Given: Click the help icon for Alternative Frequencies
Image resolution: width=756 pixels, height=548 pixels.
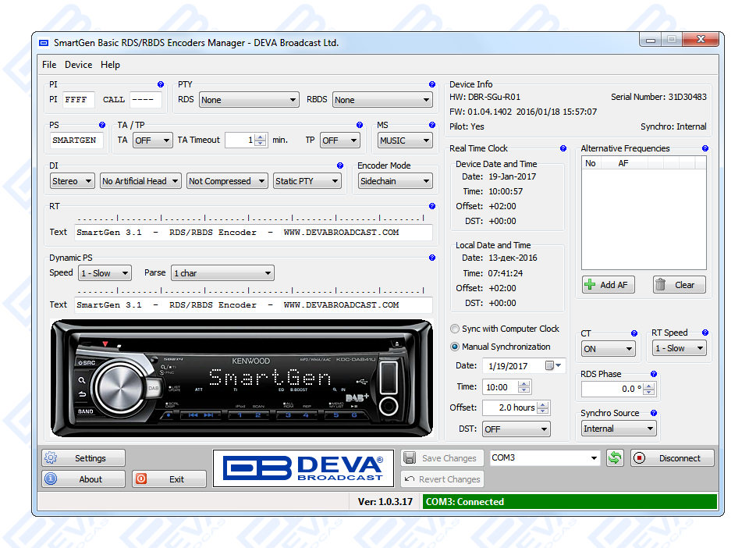Looking at the screenshot, I should coord(705,148).
